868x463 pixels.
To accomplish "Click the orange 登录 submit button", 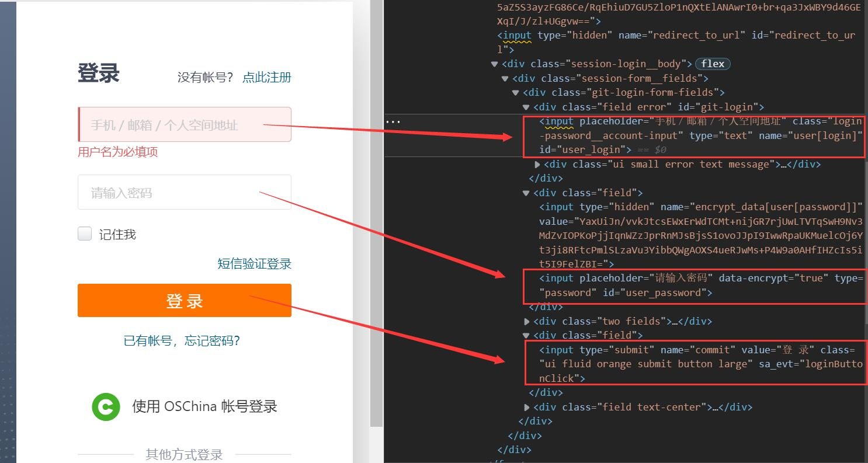I will coord(184,301).
